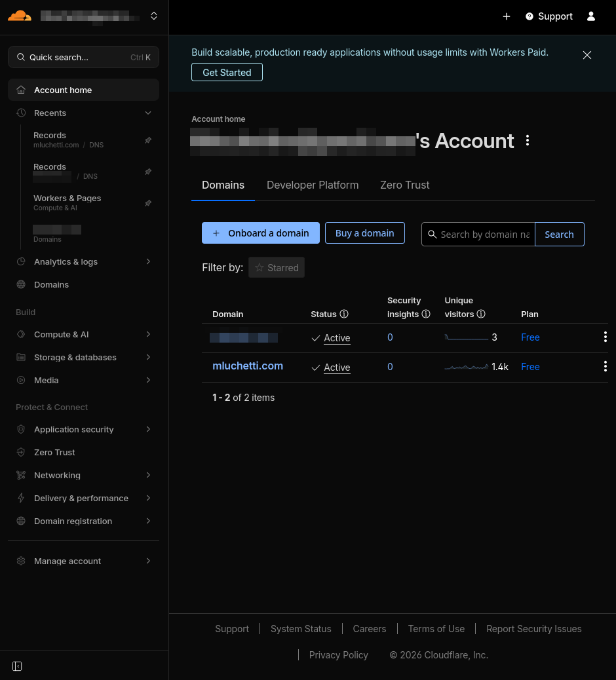Click the plus icon in top bar
This screenshot has height=680, width=616.
point(507,16)
